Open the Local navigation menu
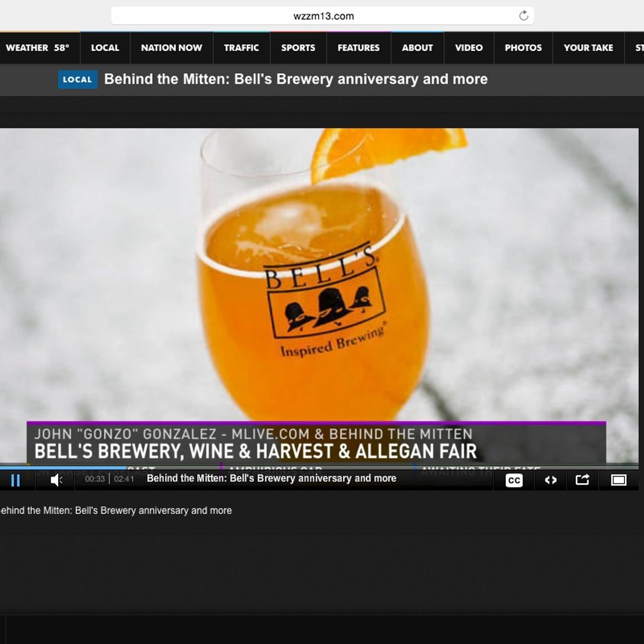This screenshot has width=644, height=644. [x=105, y=48]
